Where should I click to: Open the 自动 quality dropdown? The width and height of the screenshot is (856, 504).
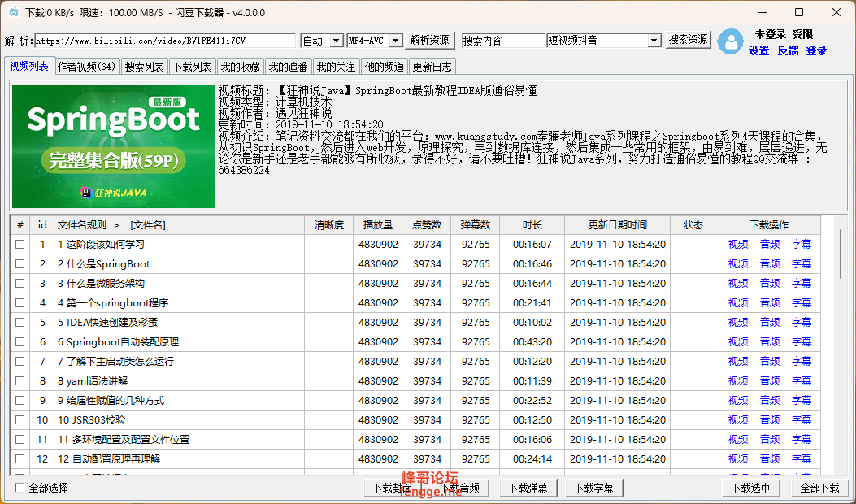[x=337, y=41]
